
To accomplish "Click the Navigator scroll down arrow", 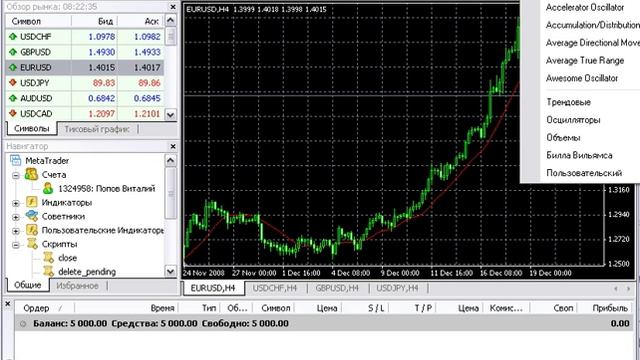I will pyautogui.click(x=171, y=271).
